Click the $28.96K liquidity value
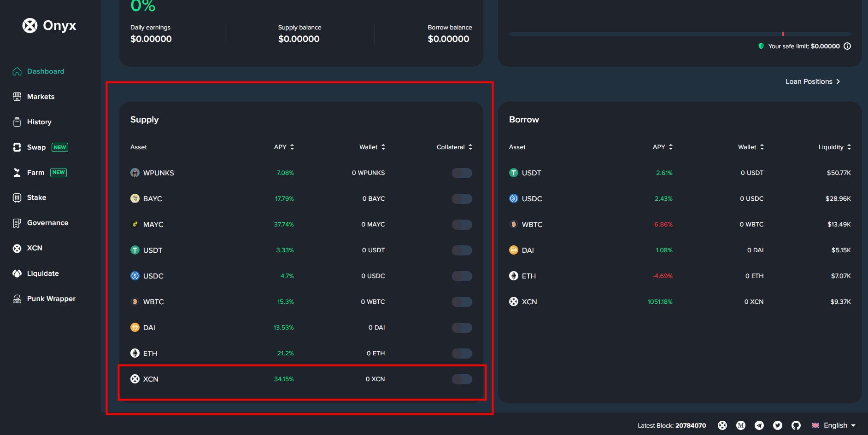This screenshot has width=868, height=435. 838,199
